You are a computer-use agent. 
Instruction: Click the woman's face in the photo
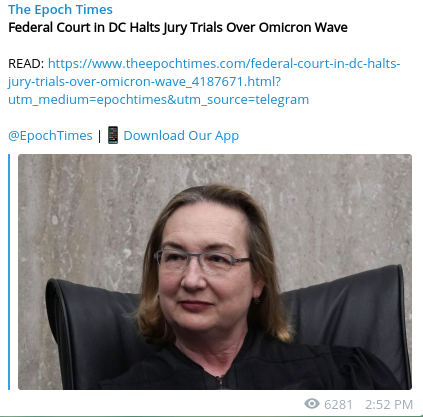coord(203,267)
